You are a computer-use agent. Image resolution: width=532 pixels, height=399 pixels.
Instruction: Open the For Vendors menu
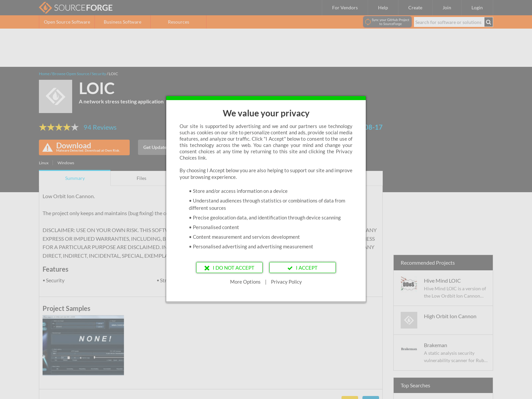[345, 8]
